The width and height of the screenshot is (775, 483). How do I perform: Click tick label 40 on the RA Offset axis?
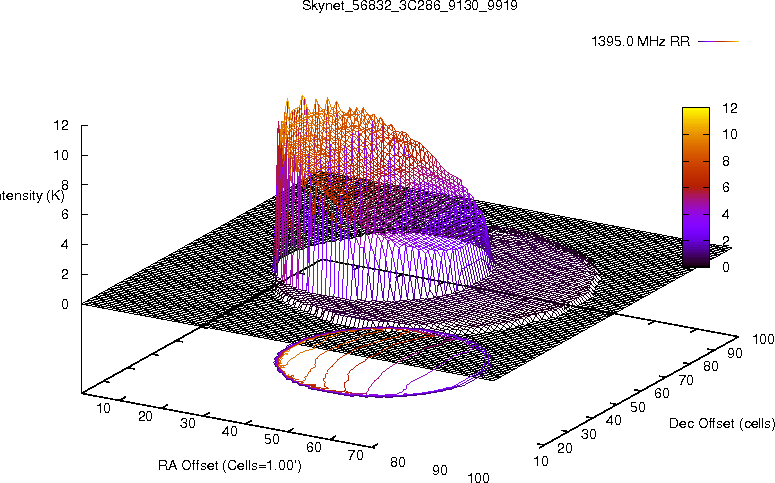pyautogui.click(x=230, y=432)
